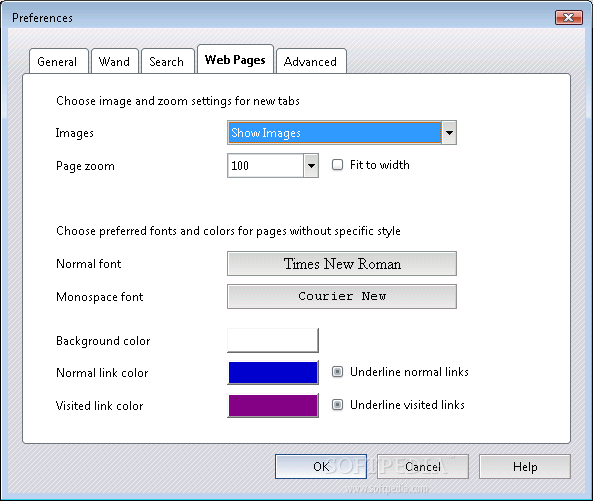
Task: Switch to the General tab
Action: [59, 61]
